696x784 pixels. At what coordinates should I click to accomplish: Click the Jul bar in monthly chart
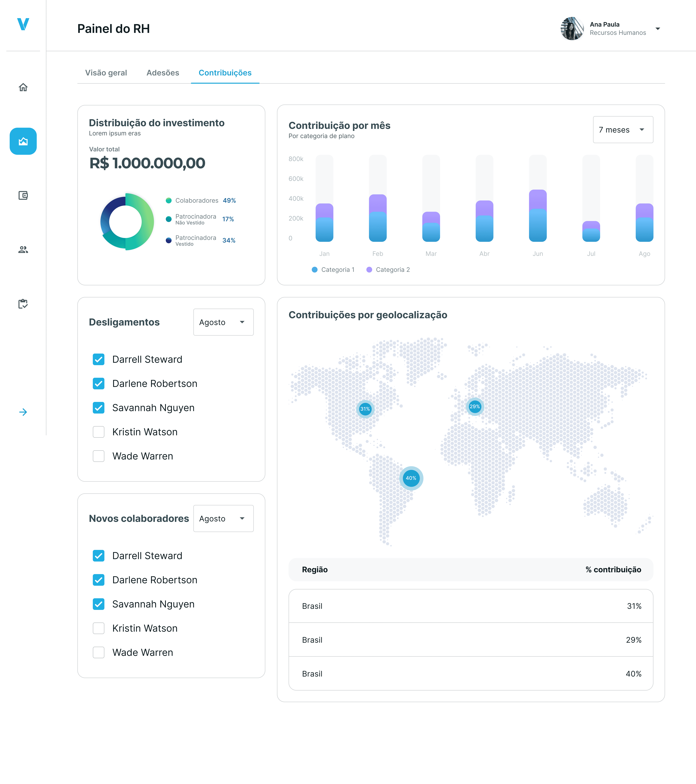(x=591, y=231)
